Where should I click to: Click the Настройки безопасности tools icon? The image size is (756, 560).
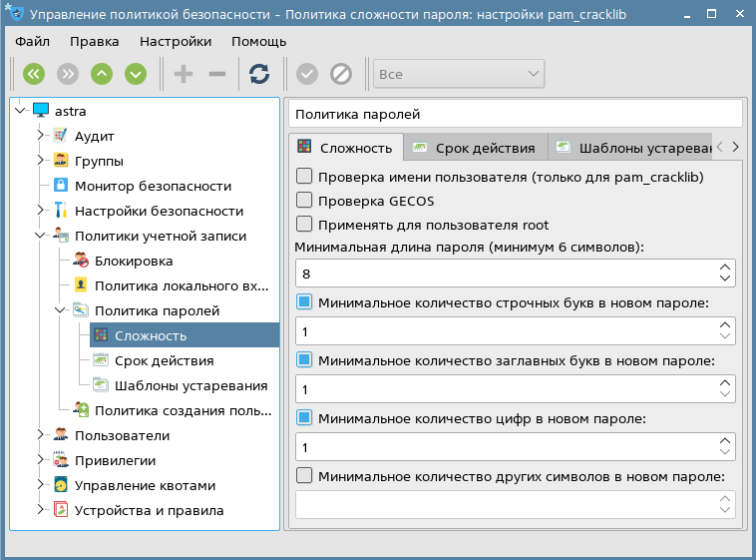[x=60, y=211]
